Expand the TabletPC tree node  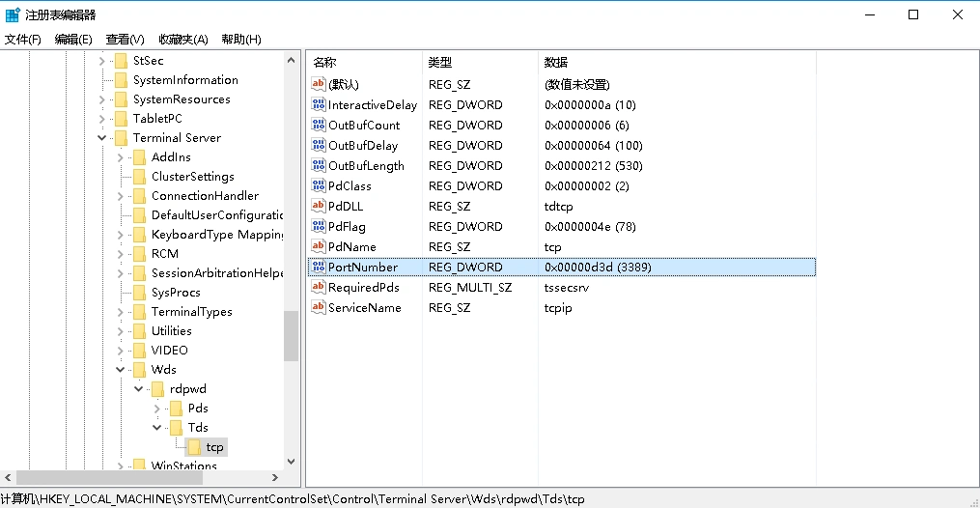coord(102,119)
